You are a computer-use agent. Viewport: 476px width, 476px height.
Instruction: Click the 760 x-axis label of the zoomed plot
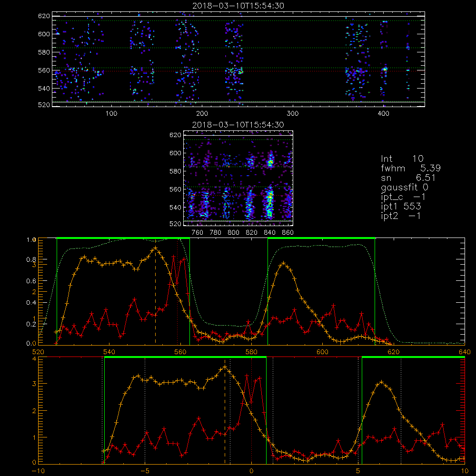coord(198,233)
